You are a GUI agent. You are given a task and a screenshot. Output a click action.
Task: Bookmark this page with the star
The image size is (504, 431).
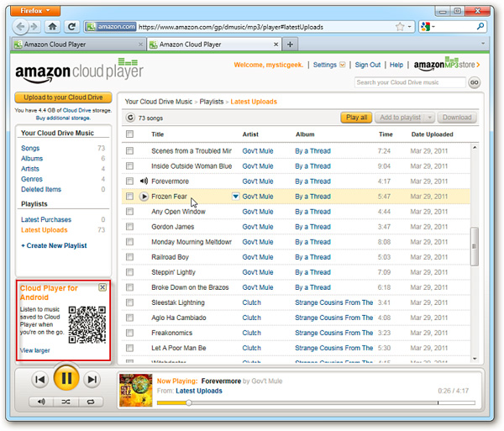point(400,26)
